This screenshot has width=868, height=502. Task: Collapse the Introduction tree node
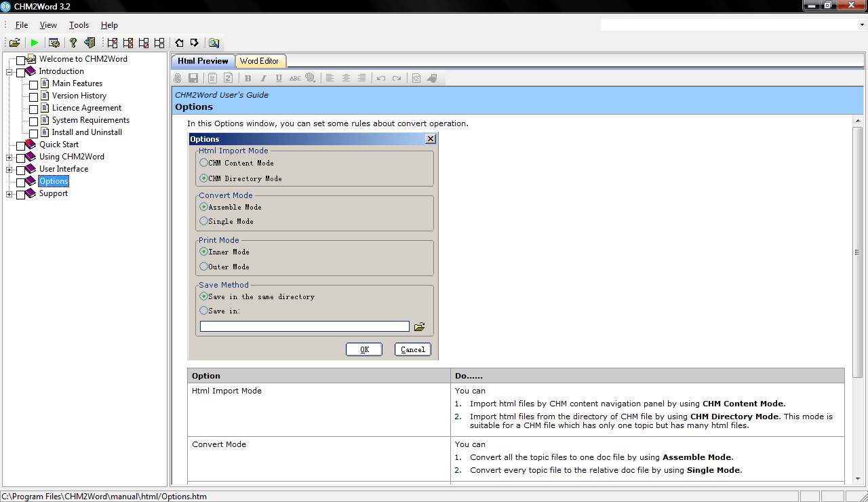coord(9,72)
